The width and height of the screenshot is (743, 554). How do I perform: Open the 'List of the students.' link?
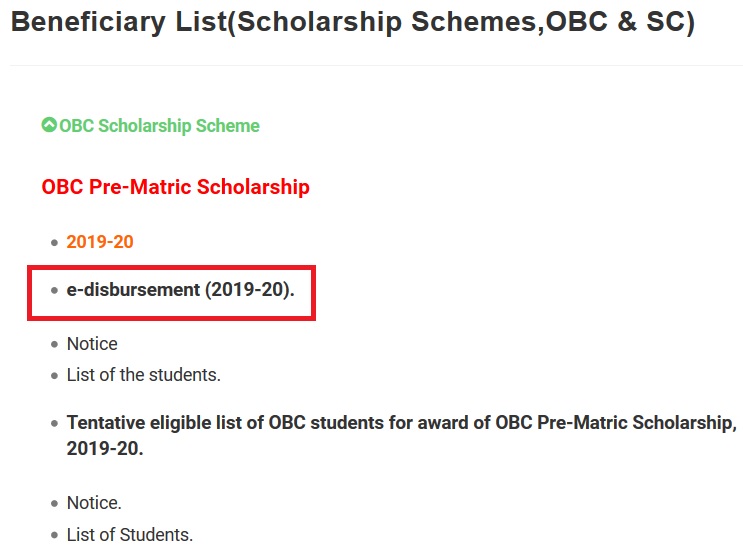point(143,375)
